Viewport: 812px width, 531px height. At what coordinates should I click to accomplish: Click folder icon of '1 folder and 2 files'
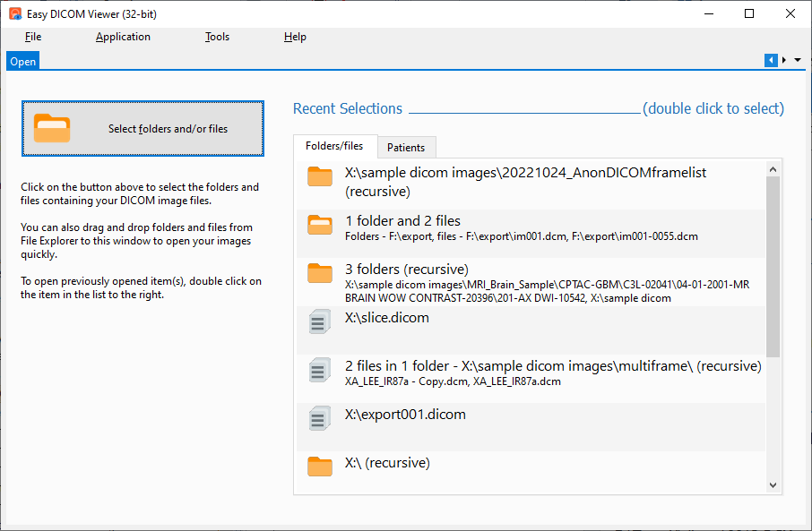pyautogui.click(x=320, y=225)
